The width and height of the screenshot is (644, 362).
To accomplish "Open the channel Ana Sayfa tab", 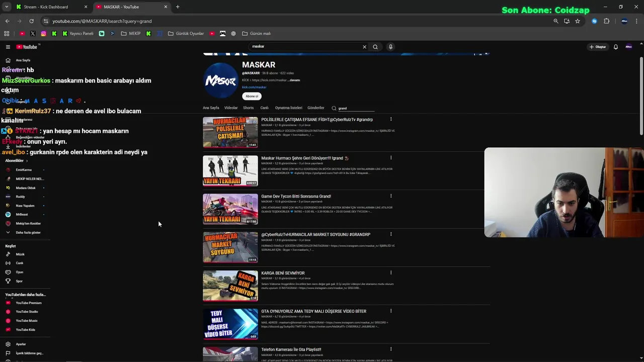I will click(211, 108).
